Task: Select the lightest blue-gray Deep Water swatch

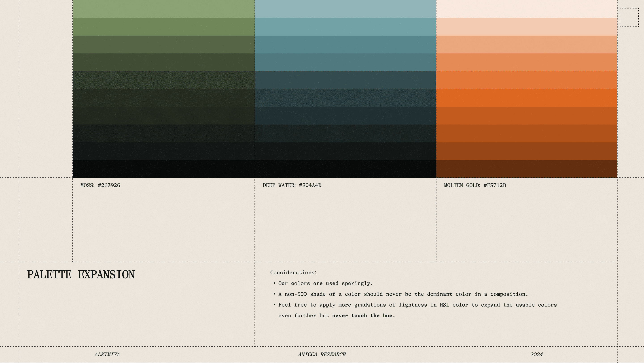Action: (x=345, y=9)
